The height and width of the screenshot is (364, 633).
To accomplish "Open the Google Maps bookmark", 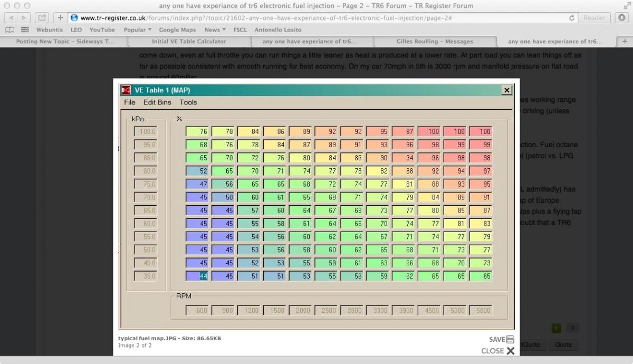I will 177,30.
